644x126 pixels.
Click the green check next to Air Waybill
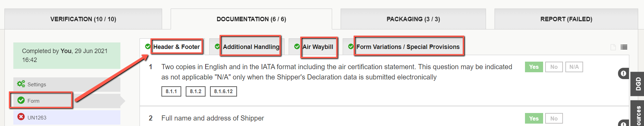point(297,47)
